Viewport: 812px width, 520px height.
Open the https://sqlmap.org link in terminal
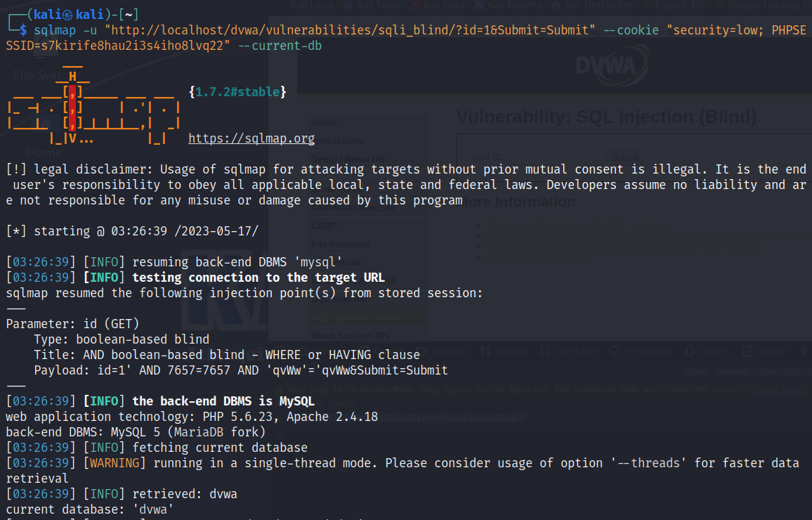(x=251, y=138)
